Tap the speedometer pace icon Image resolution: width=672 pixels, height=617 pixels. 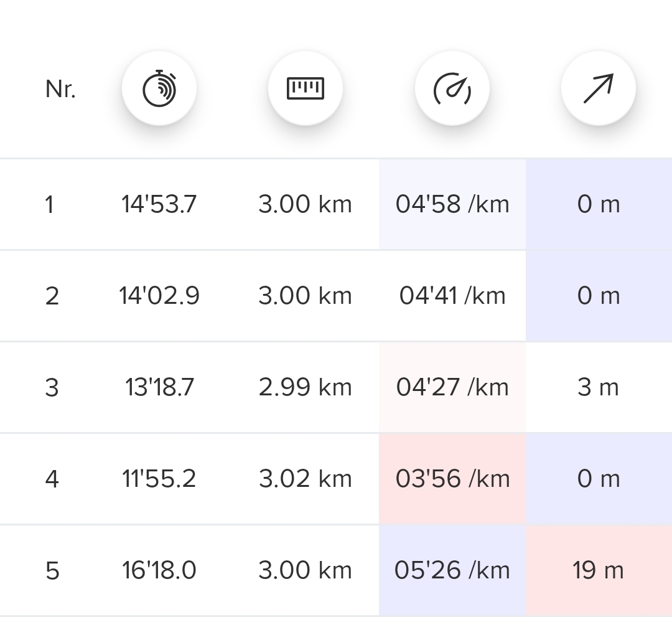tap(452, 88)
